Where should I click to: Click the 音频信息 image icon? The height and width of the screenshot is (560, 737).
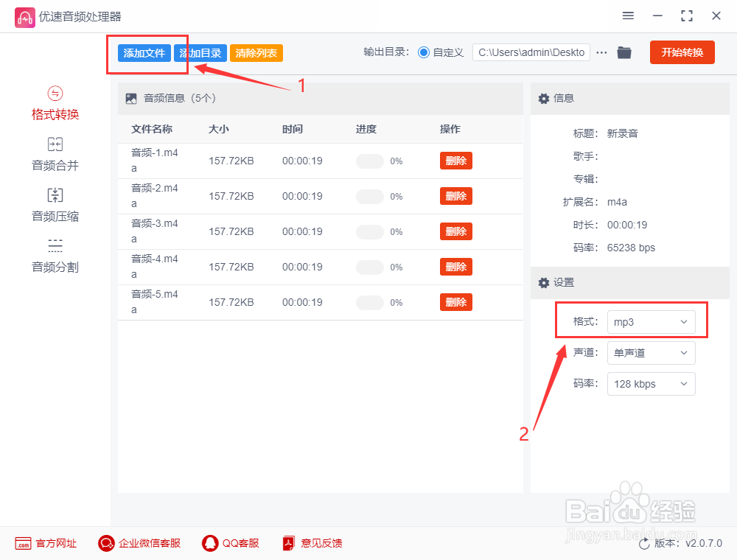(131, 98)
